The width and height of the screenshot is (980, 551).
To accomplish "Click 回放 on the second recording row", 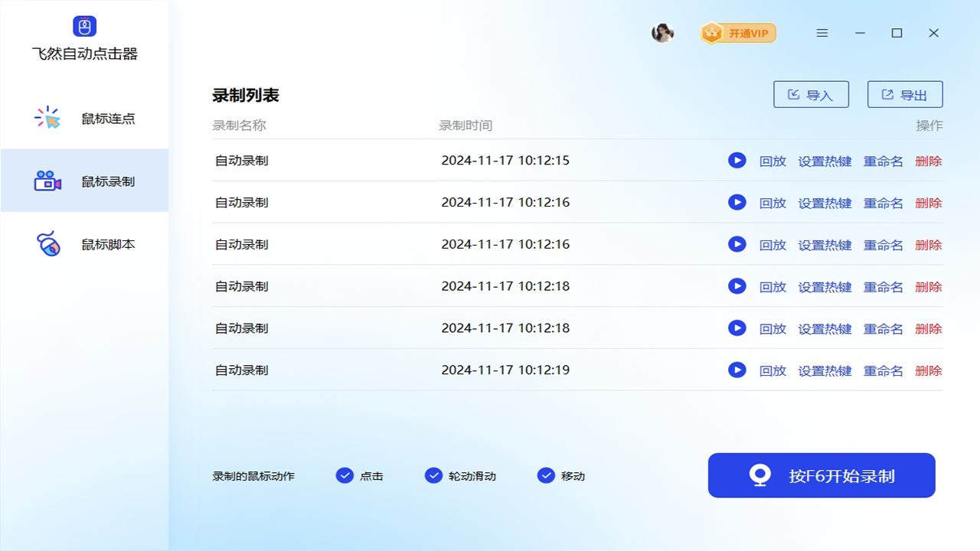I will pos(773,203).
